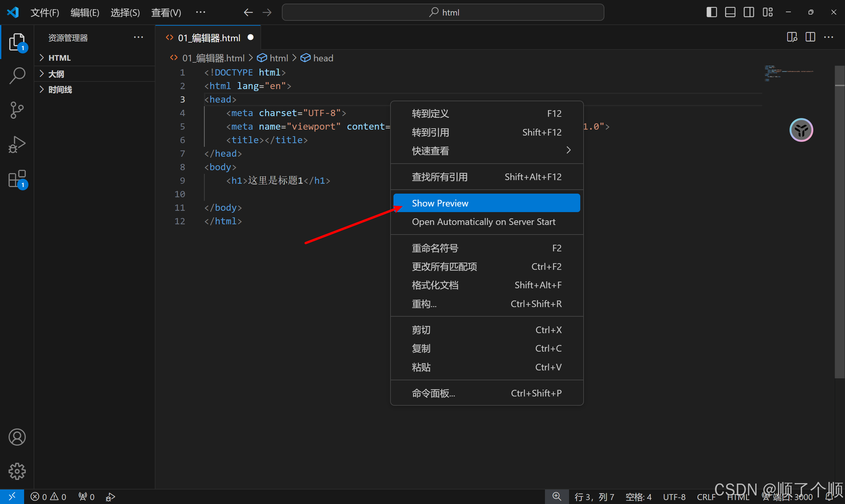
Task: Split the editor to the right
Action: tap(810, 37)
